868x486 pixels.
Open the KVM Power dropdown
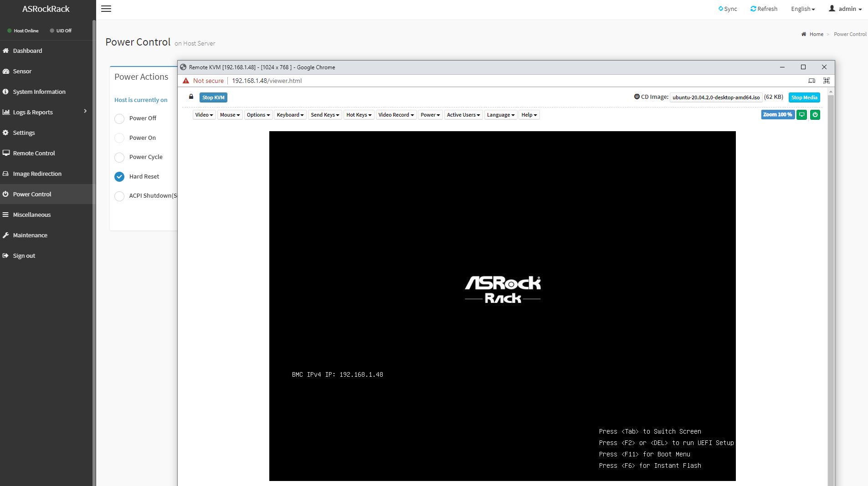[x=430, y=115]
